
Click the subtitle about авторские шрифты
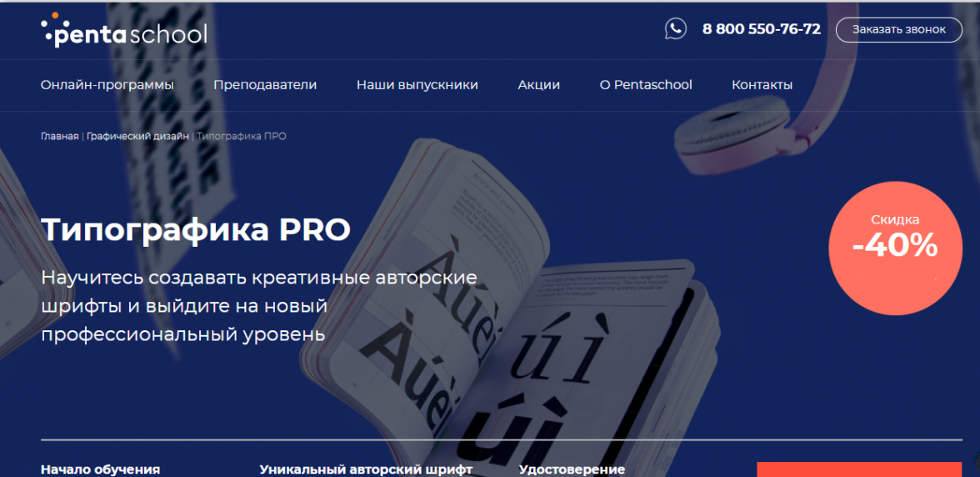pyautogui.click(x=258, y=306)
